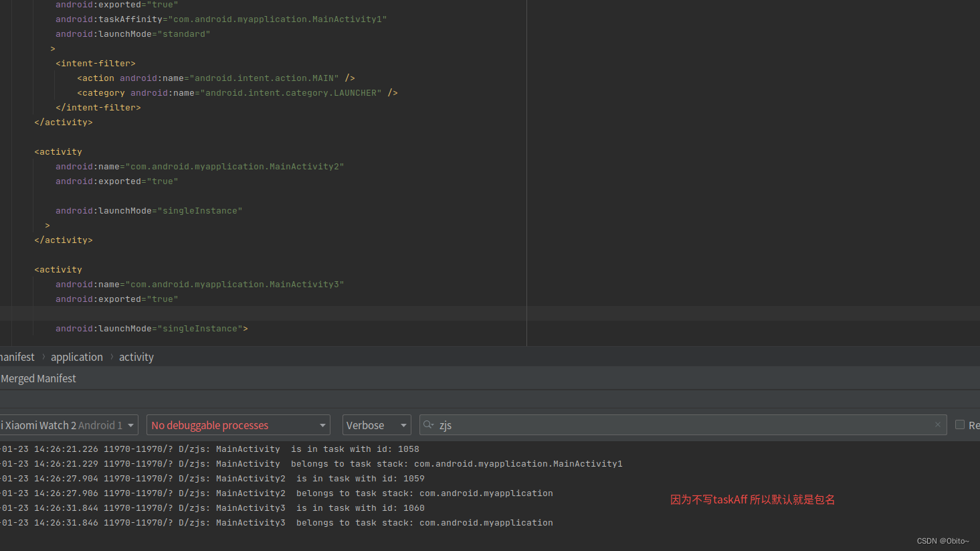Click the <activity> tag above MainActivity3

(x=58, y=270)
